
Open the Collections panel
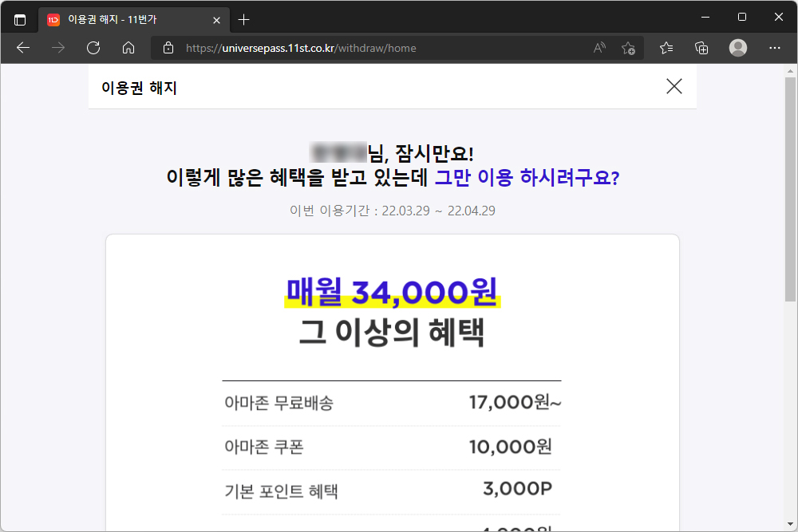[701, 48]
